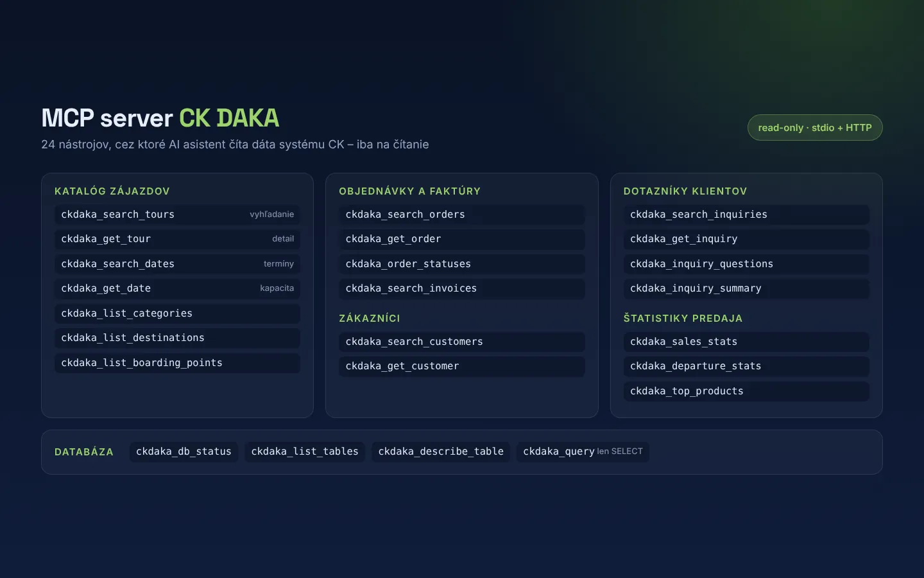Select the ckdaka_search_orders tool
This screenshot has width=924, height=578.
(462, 215)
